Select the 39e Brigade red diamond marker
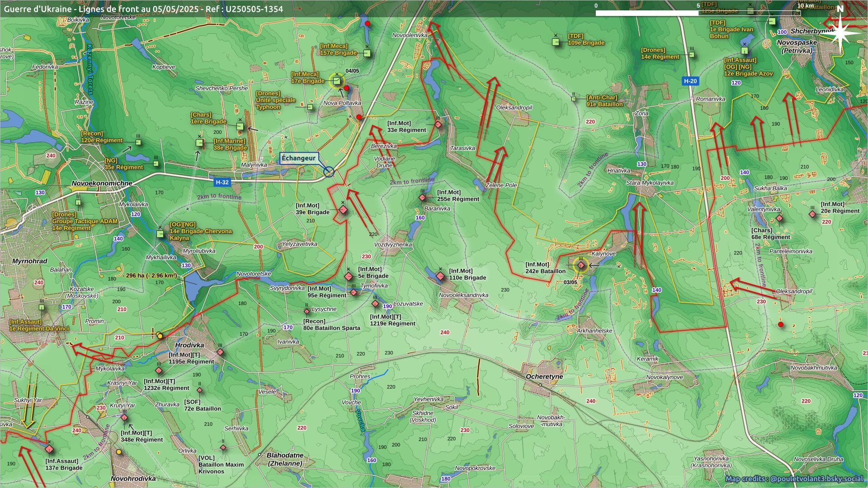 pos(343,210)
